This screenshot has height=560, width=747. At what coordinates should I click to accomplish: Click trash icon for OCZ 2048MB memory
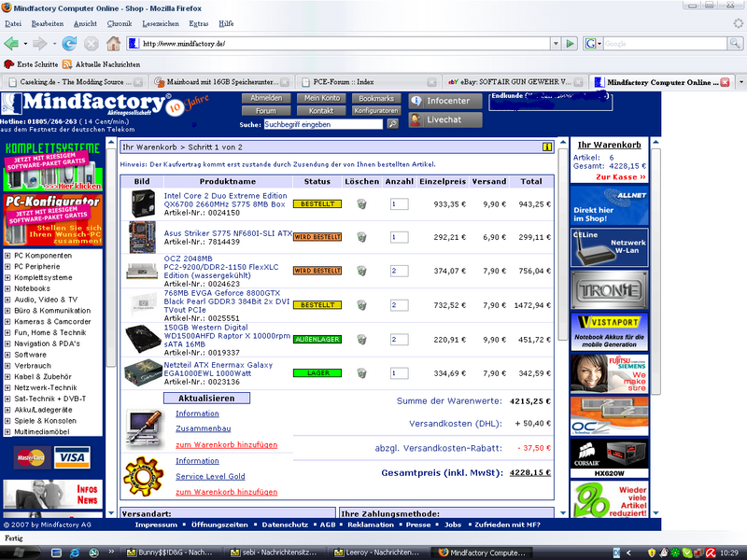pos(361,271)
